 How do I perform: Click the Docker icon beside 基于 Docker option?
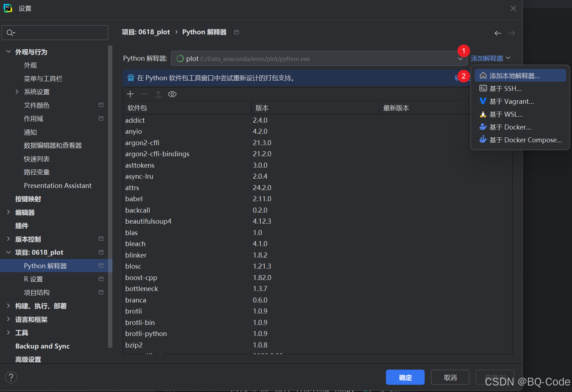pyautogui.click(x=483, y=127)
